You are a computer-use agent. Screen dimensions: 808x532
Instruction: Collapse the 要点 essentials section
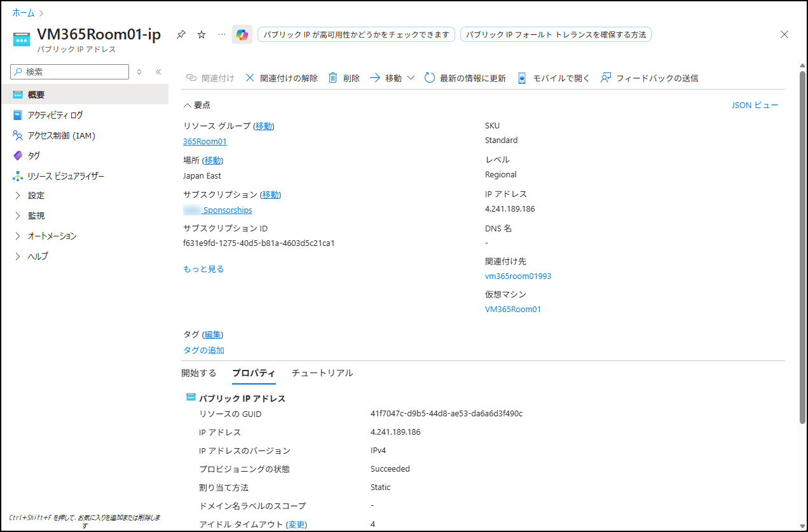[188, 105]
